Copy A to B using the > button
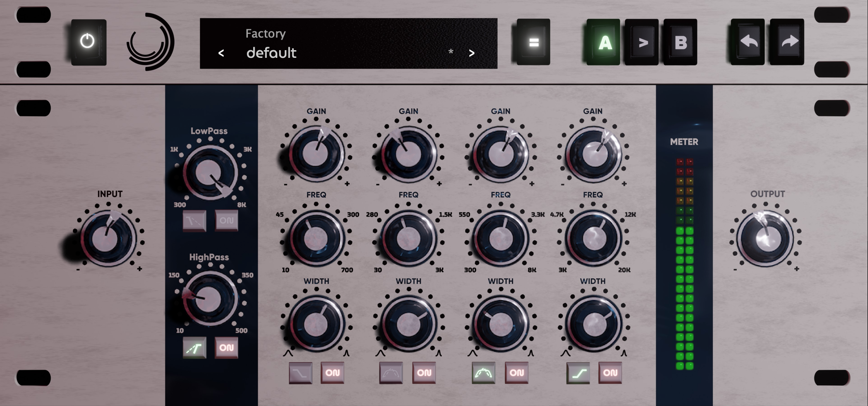This screenshot has width=868, height=406. pos(642,42)
